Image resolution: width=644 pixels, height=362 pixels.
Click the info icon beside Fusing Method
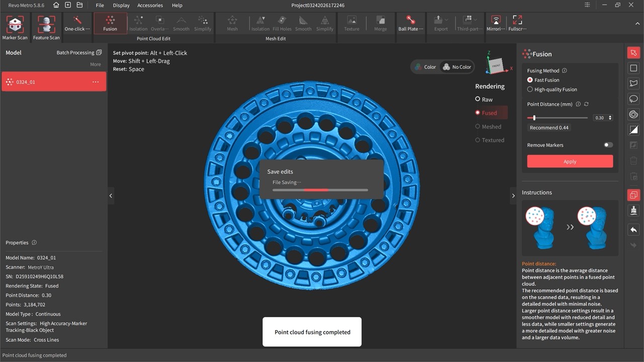click(565, 71)
